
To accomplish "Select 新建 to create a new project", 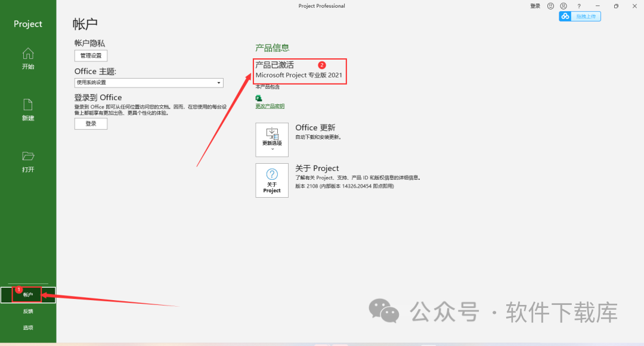I will click(28, 110).
